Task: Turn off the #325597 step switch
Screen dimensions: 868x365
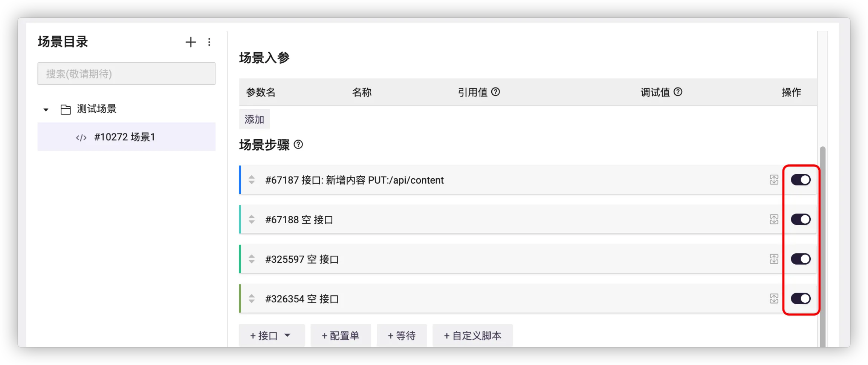Action: click(801, 259)
